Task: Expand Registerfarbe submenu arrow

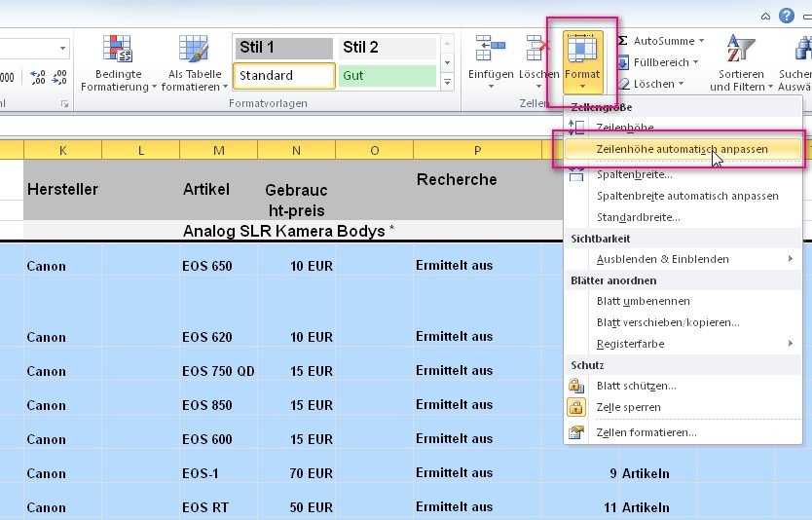Action: pos(791,344)
